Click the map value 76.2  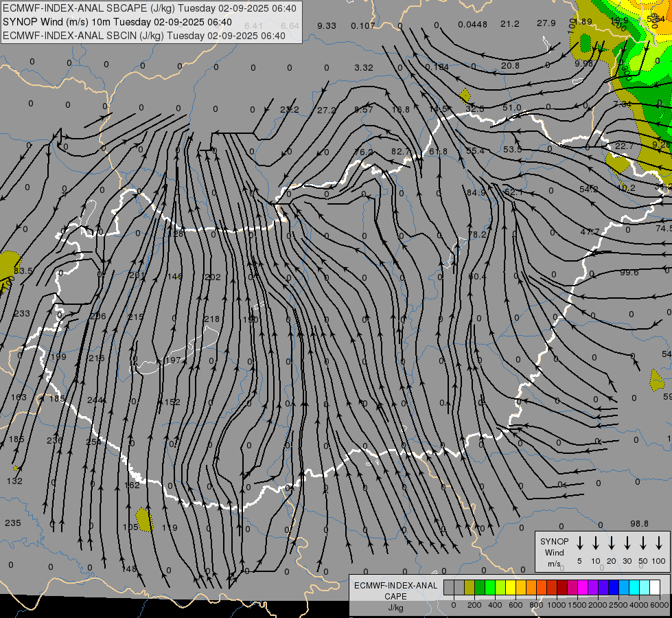363,152
